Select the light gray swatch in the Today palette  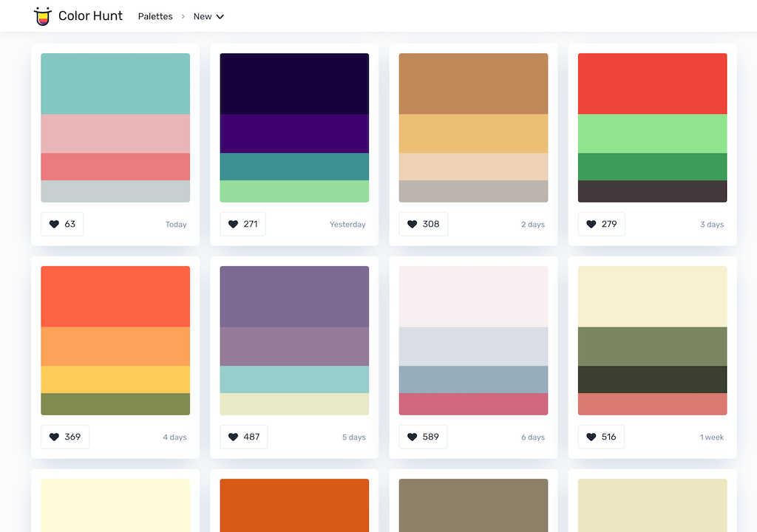115,191
